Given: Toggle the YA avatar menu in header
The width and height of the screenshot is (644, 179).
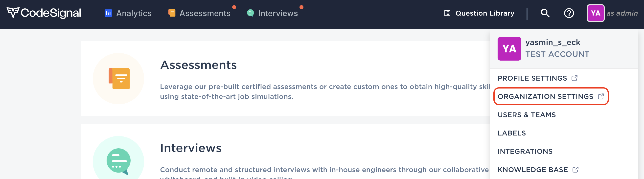Looking at the screenshot, I should pos(596,13).
